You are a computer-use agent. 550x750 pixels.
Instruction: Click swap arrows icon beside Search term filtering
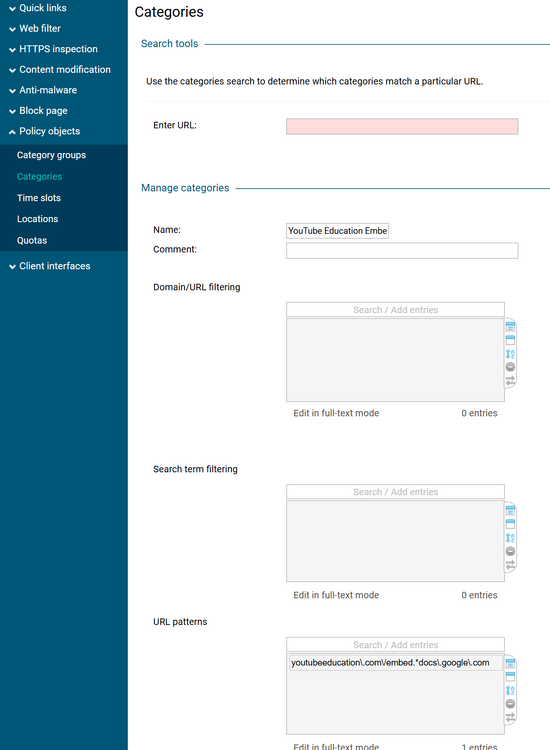coord(510,565)
